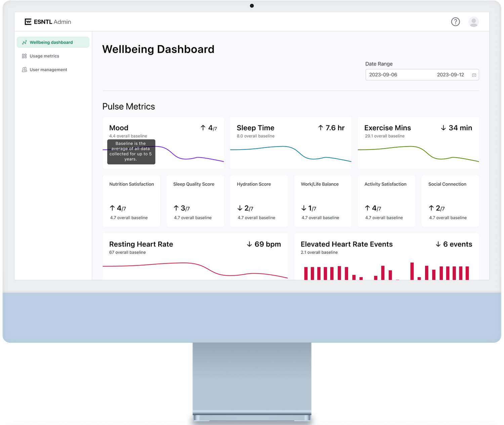The image size is (504, 425).
Task: Click the 4.4 overall baseline text
Action: pyautogui.click(x=128, y=136)
